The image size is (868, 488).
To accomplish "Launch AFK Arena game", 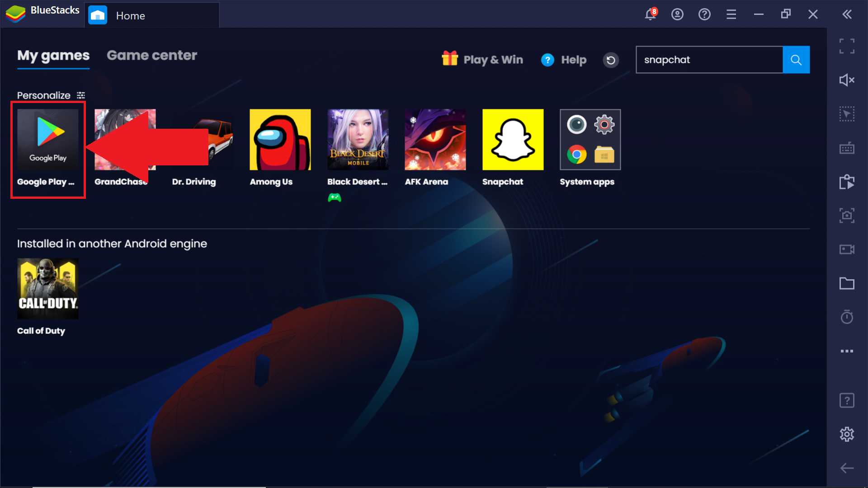I will pos(435,140).
